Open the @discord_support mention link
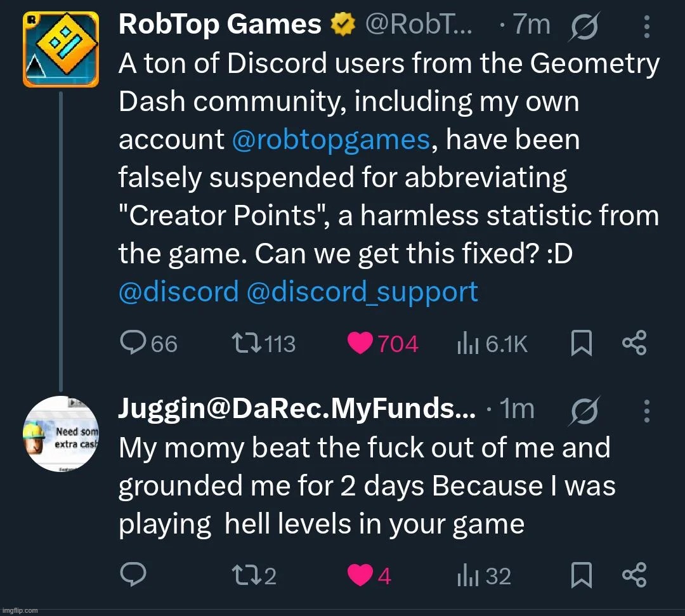The width and height of the screenshot is (685, 616). pyautogui.click(x=362, y=292)
